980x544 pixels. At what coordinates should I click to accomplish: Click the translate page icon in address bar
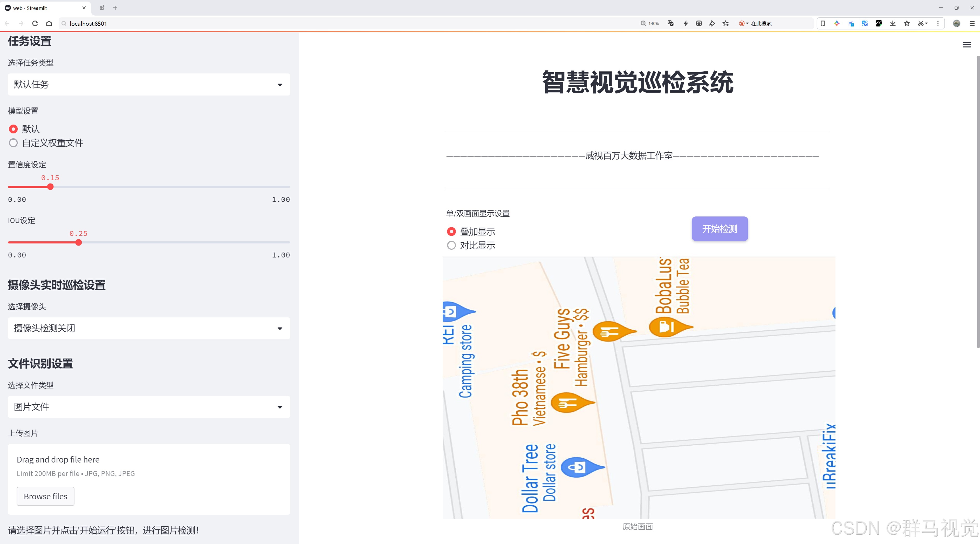point(671,24)
